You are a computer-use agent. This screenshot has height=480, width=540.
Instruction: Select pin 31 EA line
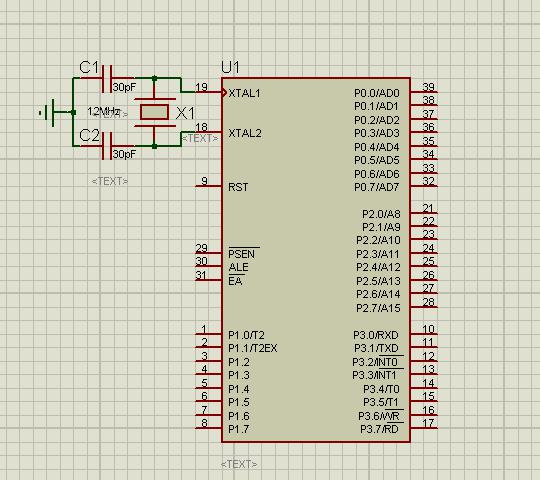tap(208, 280)
